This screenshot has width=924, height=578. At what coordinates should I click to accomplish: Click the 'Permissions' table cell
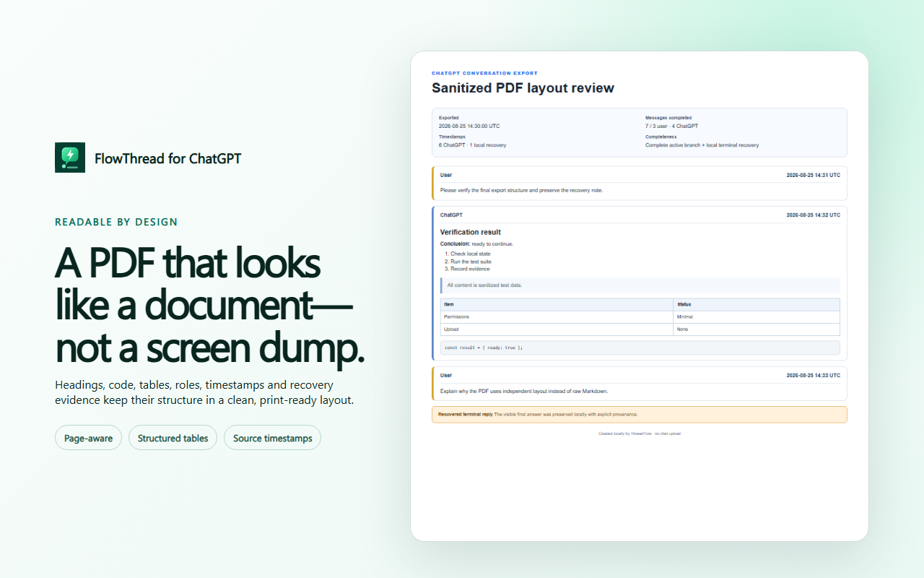[557, 317]
